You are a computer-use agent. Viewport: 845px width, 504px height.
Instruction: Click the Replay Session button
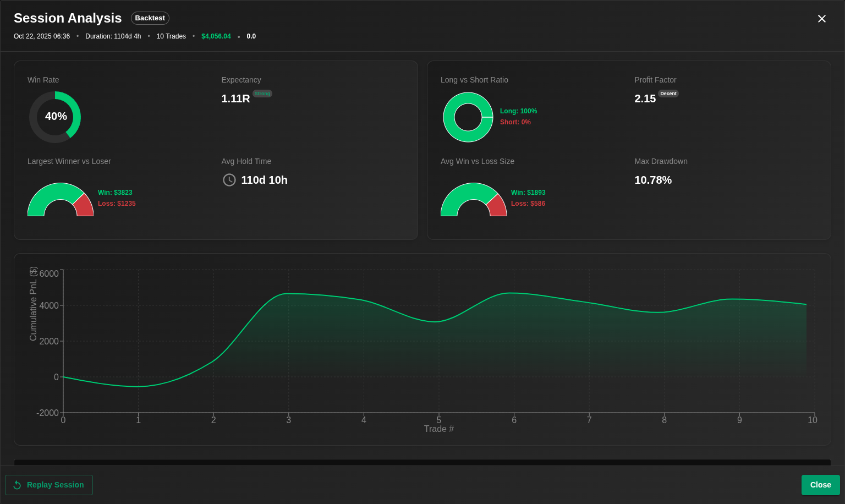tap(49, 485)
